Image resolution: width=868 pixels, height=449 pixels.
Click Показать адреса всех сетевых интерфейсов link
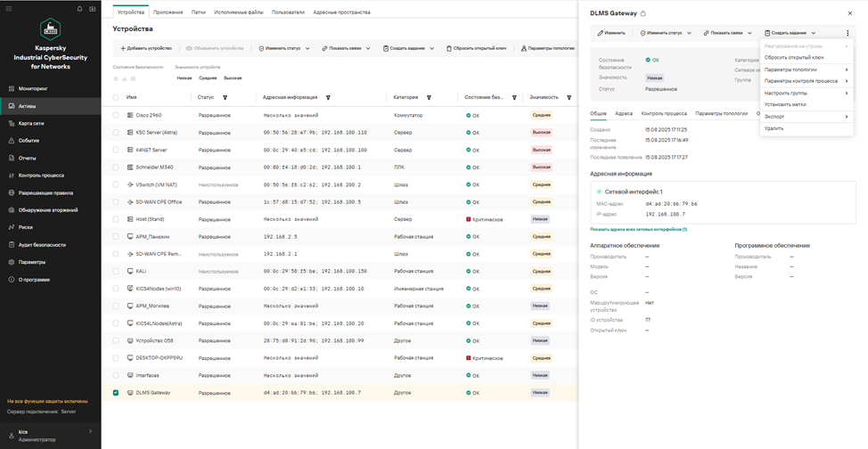pyautogui.click(x=639, y=229)
